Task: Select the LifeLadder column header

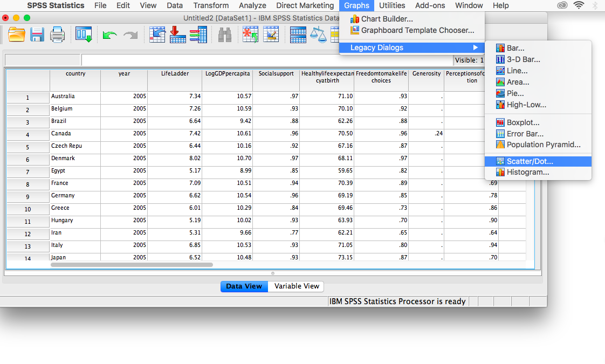Action: tap(175, 80)
